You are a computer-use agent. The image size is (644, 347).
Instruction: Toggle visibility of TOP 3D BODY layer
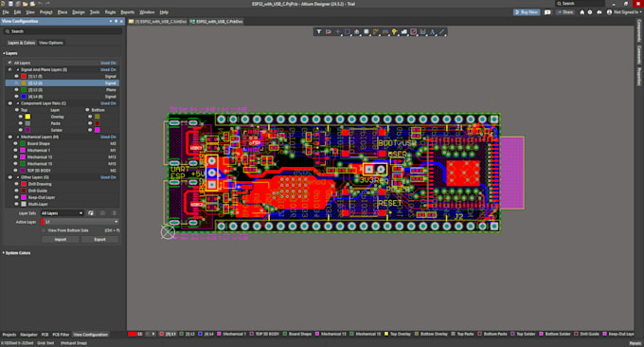[15, 171]
